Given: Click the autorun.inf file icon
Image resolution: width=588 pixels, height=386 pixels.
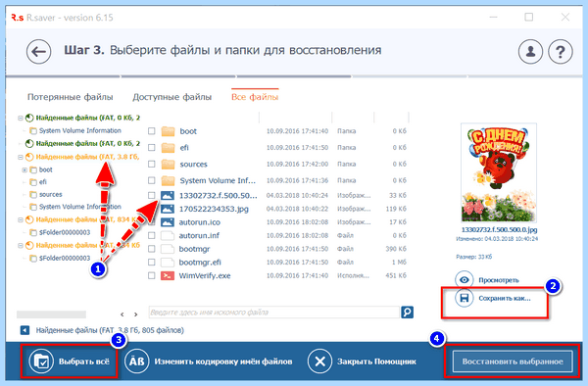Looking at the screenshot, I should coord(168,236).
